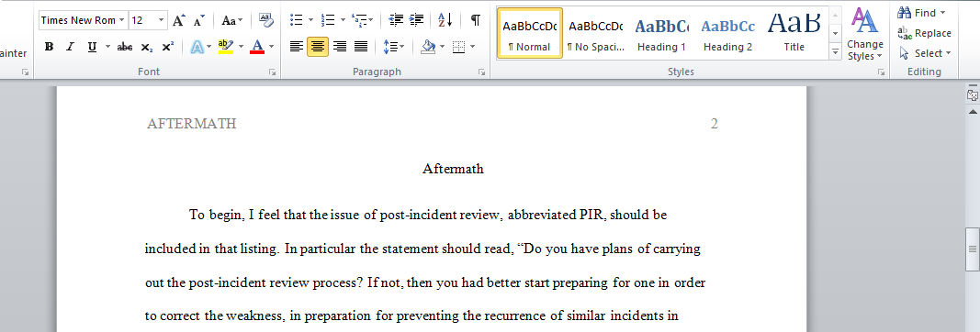Apply the Title style

point(794,33)
